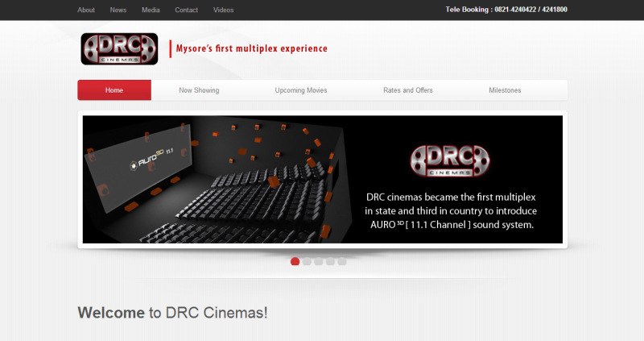Open the Milestones tab
Screen dimensions: 644x341
click(505, 90)
